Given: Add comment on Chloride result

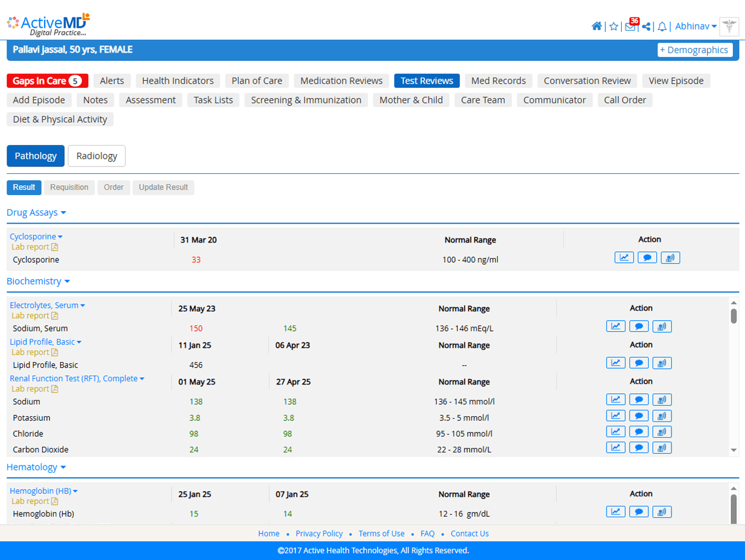Looking at the screenshot, I should (639, 432).
